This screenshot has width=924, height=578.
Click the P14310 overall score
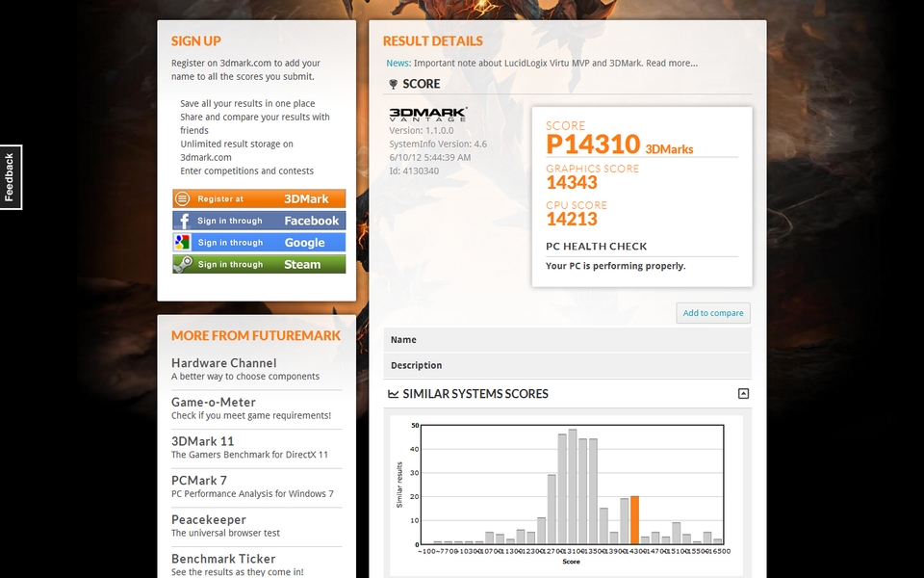click(x=593, y=144)
